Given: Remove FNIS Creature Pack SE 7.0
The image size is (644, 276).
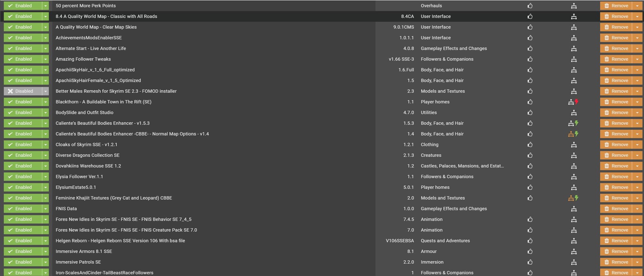Looking at the screenshot, I should coord(616,230).
